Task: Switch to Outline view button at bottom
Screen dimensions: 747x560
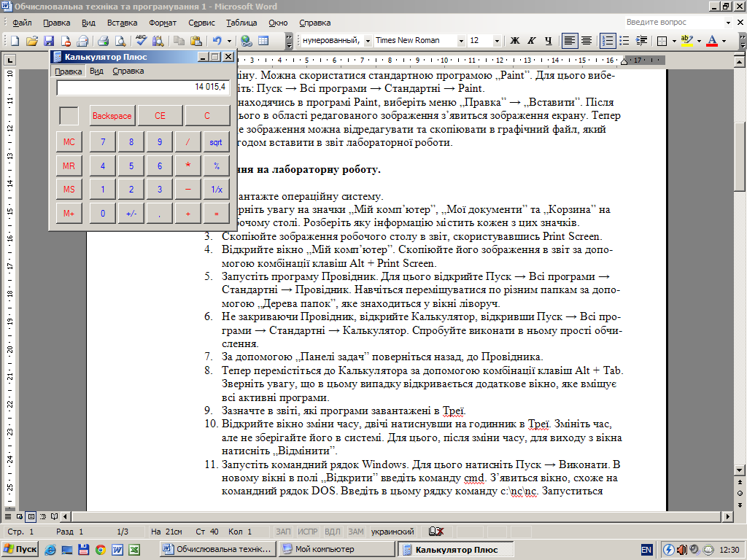Action: [x=43, y=516]
